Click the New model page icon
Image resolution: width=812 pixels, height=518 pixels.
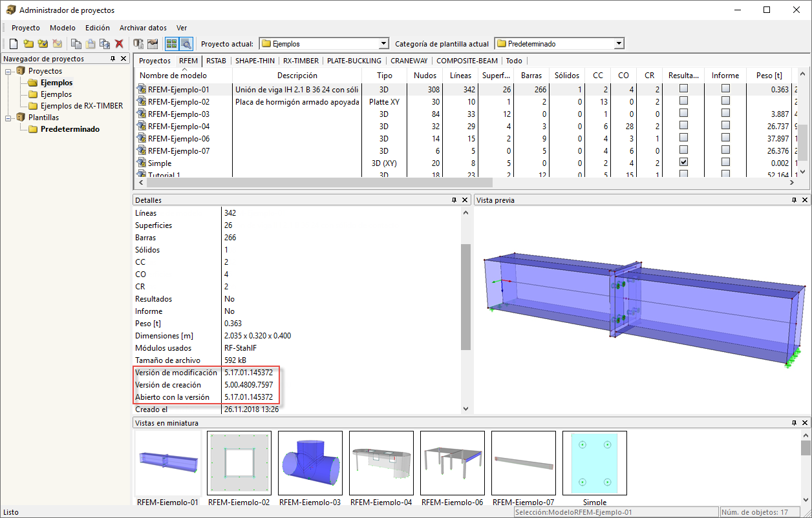14,44
